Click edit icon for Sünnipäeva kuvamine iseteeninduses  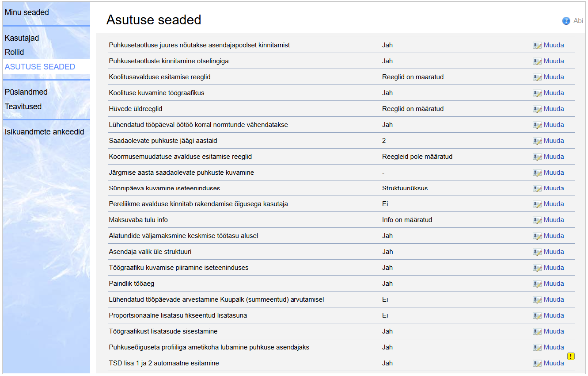(x=537, y=188)
